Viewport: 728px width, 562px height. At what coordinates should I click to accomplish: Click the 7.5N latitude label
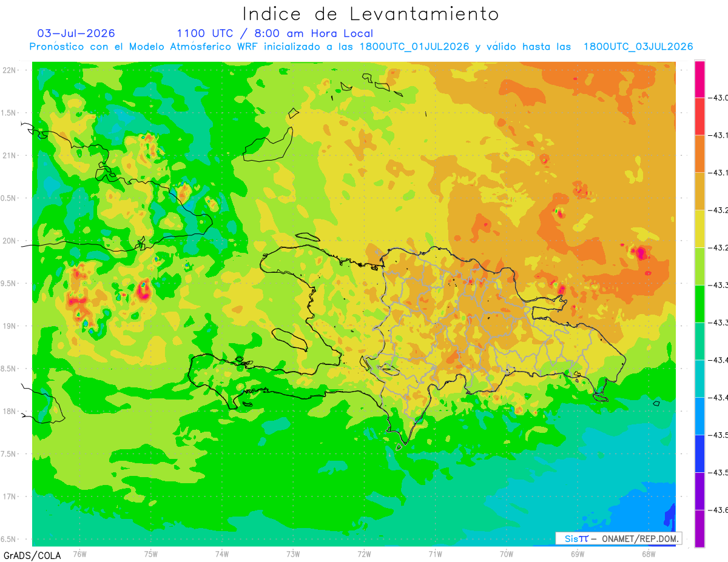pyautogui.click(x=8, y=454)
